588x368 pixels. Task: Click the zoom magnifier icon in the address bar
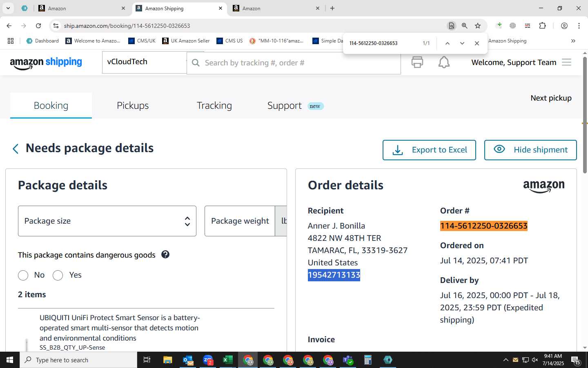point(464,26)
